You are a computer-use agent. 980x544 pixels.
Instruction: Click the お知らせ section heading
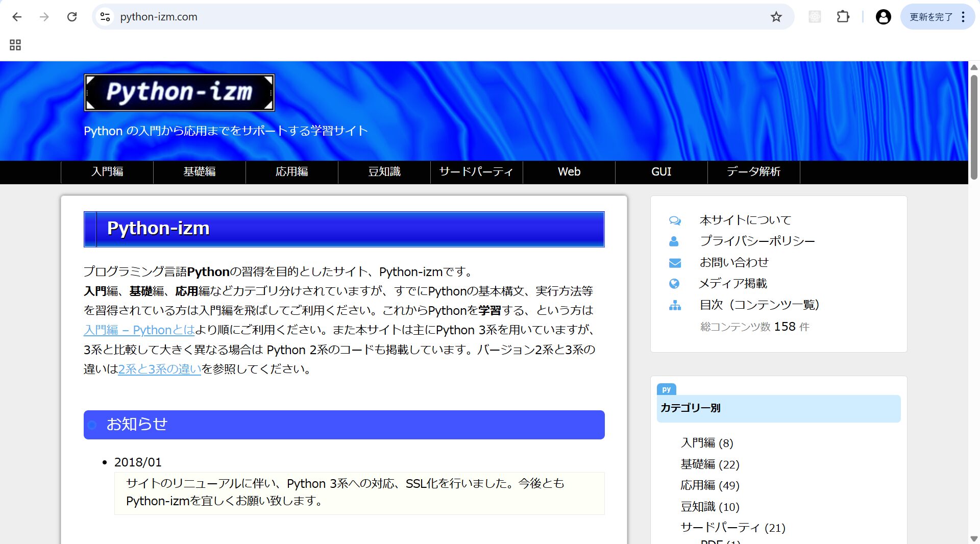pos(344,425)
